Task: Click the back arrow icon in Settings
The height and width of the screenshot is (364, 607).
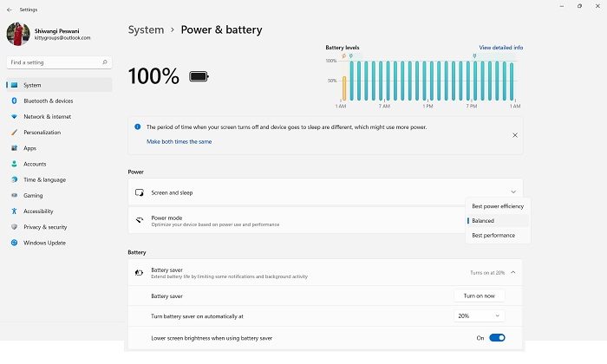Action: point(10,10)
